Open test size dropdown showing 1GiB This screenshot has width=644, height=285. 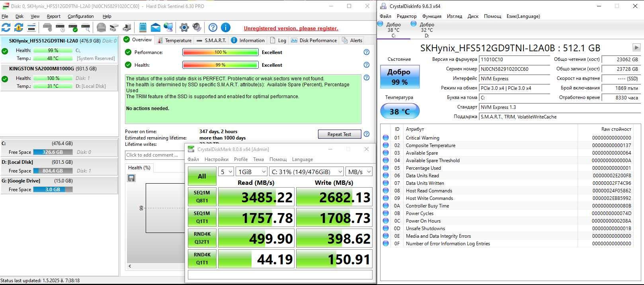point(252,172)
